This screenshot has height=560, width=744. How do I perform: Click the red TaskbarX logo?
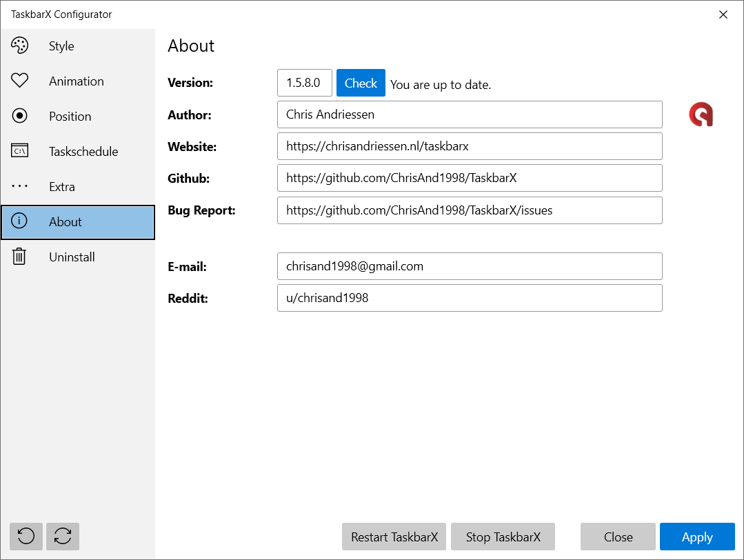(x=701, y=114)
